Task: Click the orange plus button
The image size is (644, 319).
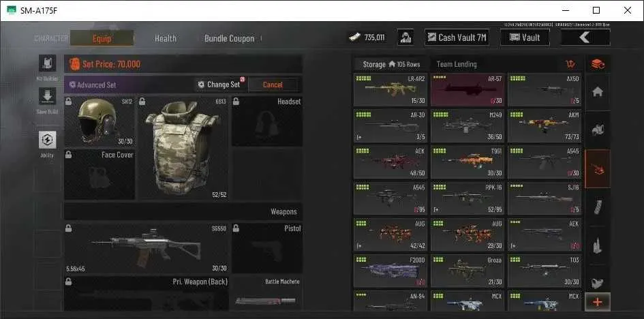Action: (x=598, y=302)
